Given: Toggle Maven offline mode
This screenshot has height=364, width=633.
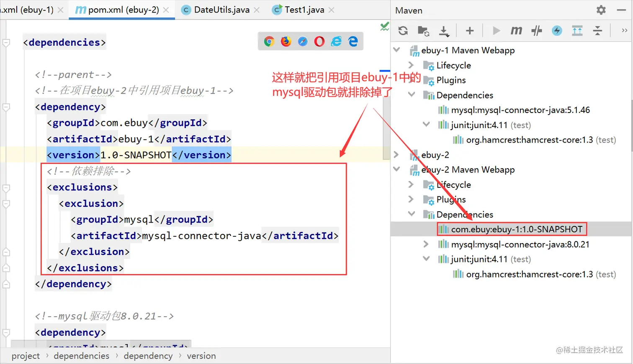Looking at the screenshot, I should (537, 31).
